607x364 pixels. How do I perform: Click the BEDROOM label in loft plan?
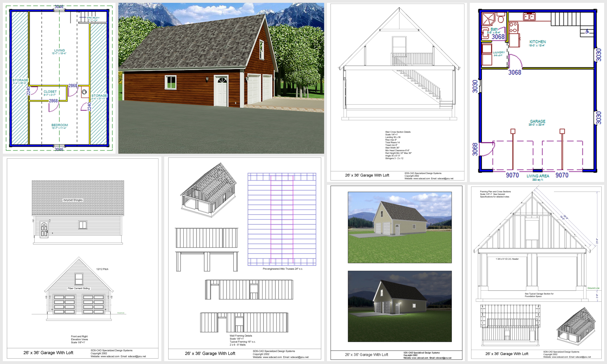tap(60, 125)
